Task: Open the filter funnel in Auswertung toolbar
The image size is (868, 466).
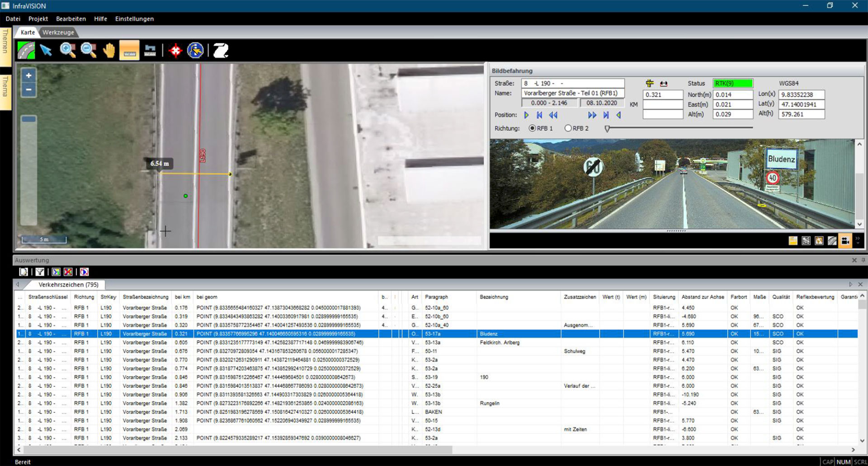Action: (40, 272)
